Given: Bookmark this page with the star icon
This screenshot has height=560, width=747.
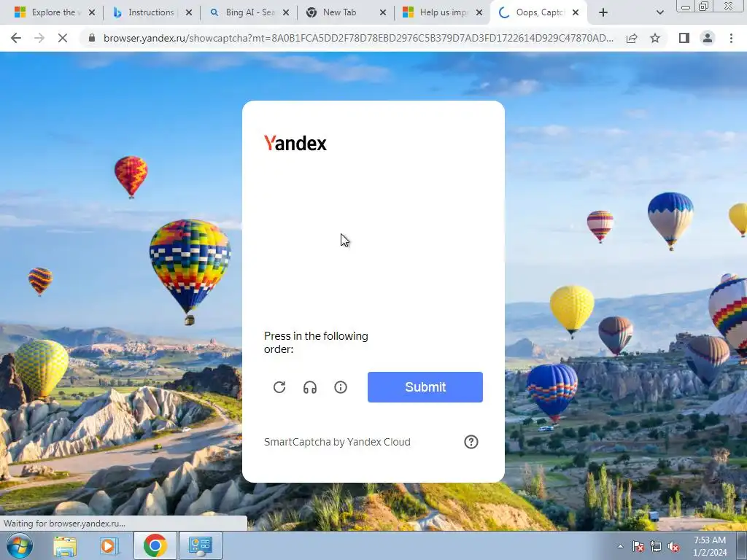Looking at the screenshot, I should (655, 38).
